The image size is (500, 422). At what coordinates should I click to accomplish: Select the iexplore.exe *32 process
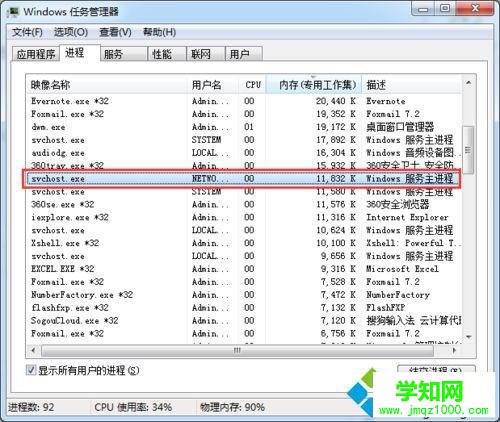point(244,217)
